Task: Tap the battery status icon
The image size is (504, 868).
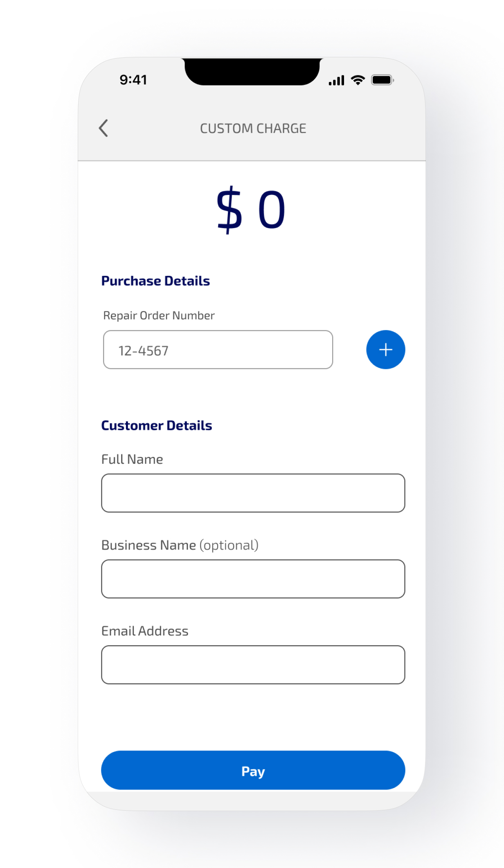Action: pos(382,80)
